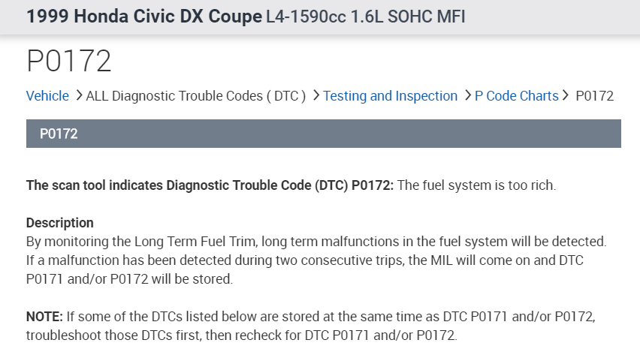Image resolution: width=640 pixels, height=364 pixels.
Task: Click the final P0172 breadcrumb item
Action: tap(594, 96)
